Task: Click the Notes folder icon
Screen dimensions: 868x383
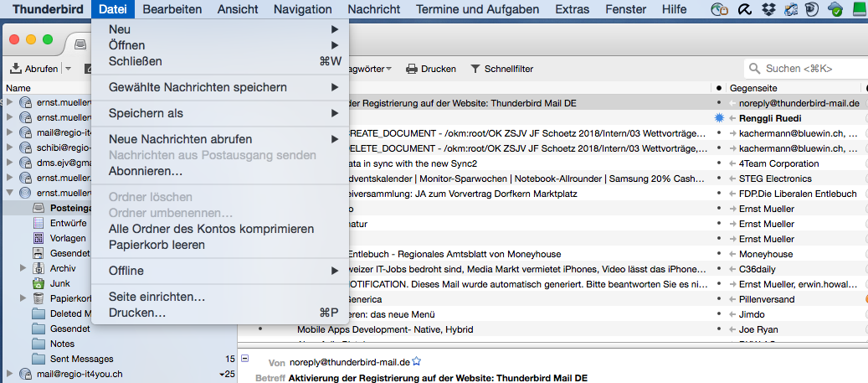Action: tap(39, 344)
